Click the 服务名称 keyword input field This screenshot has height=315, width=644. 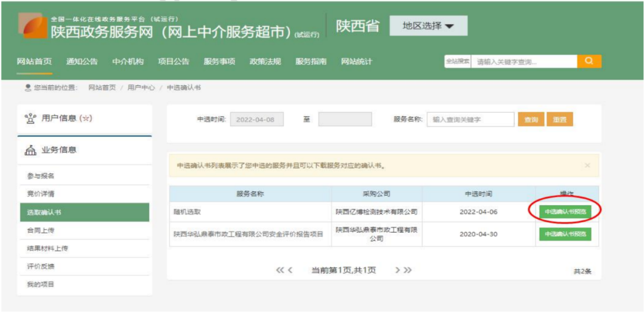coord(470,119)
